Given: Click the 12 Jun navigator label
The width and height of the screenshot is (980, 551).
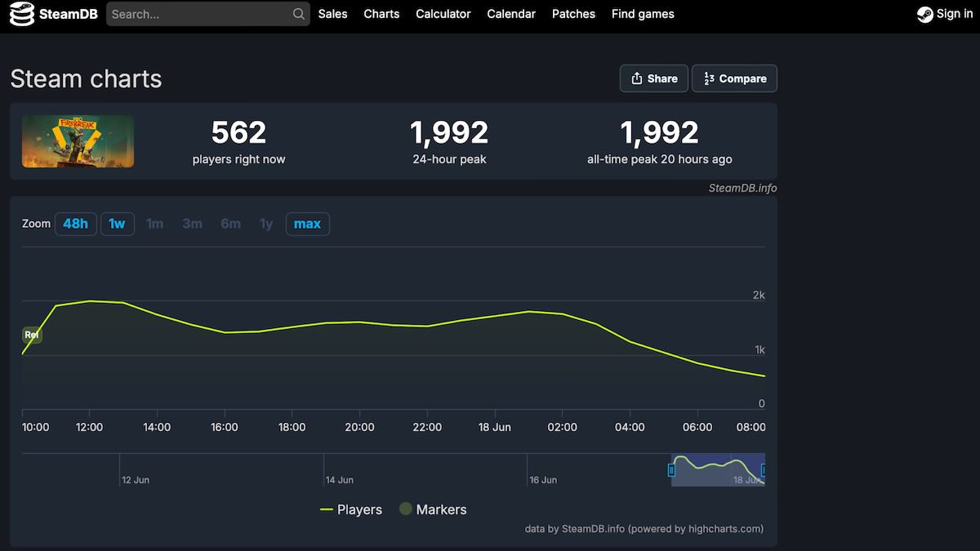Looking at the screenshot, I should click(x=136, y=480).
